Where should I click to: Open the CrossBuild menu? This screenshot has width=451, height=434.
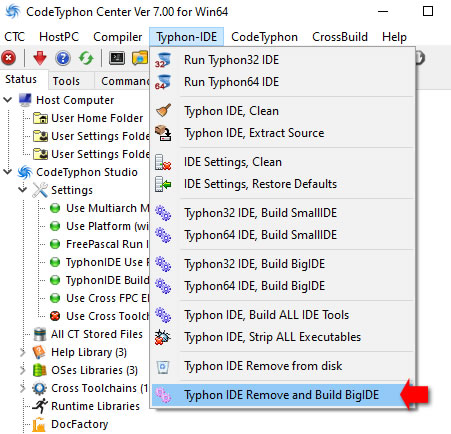[340, 37]
